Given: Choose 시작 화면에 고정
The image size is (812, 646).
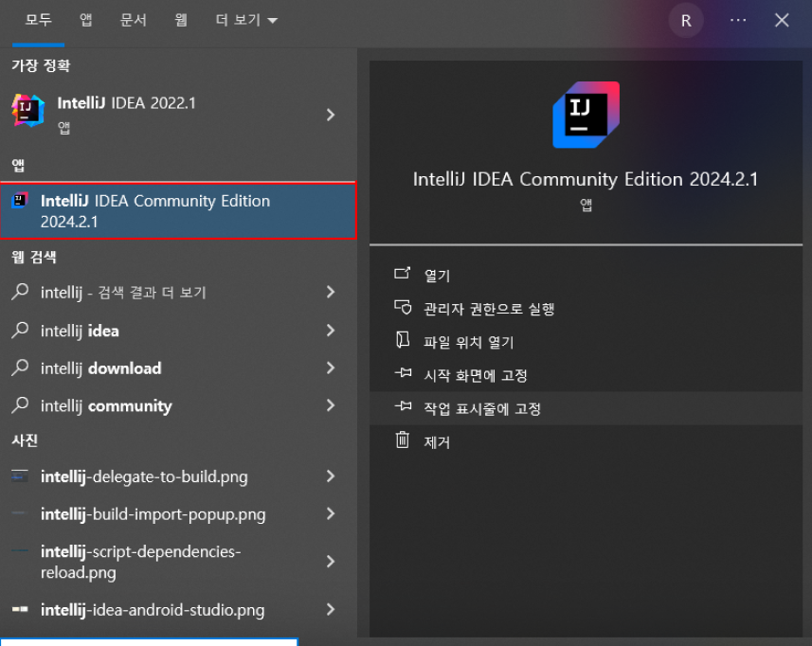Looking at the screenshot, I should (586, 375).
